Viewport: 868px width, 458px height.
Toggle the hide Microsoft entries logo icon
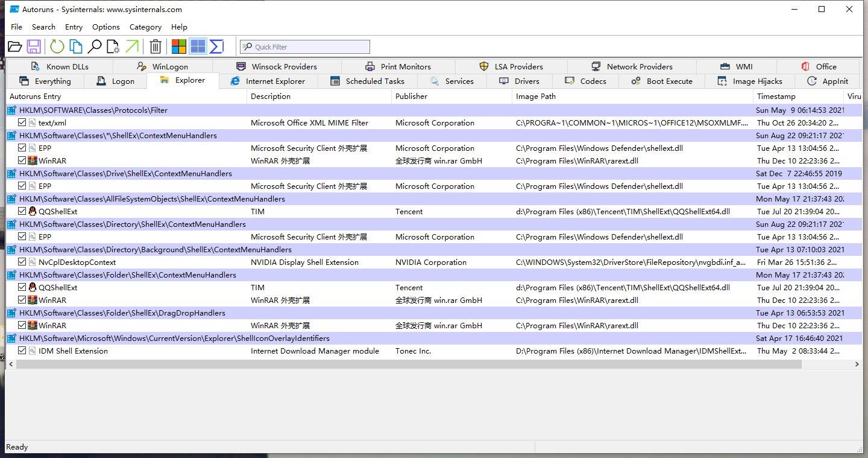(x=179, y=46)
